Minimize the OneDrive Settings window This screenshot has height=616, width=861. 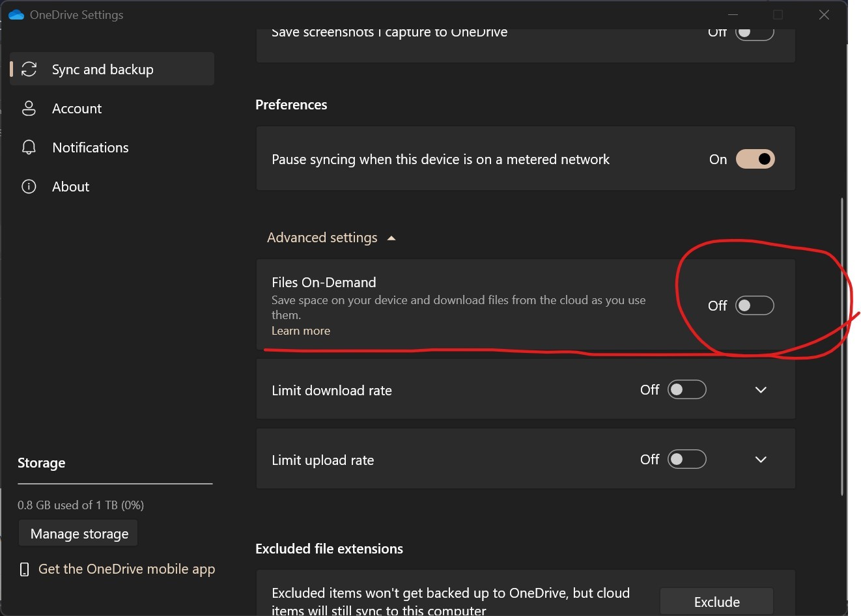tap(733, 14)
